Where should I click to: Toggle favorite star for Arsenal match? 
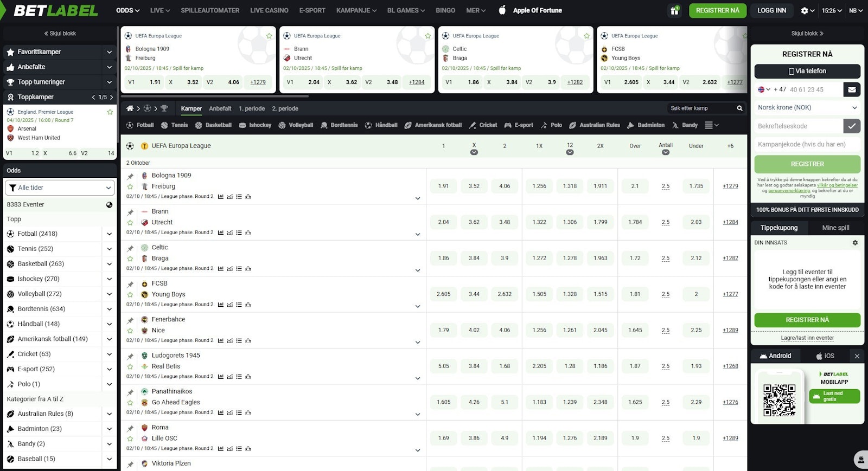click(110, 112)
